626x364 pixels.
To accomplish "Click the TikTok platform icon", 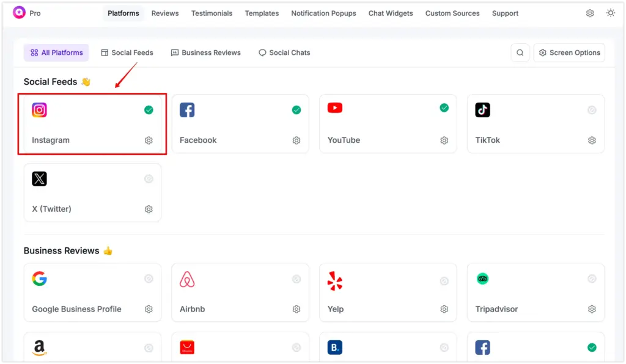I will click(x=482, y=110).
